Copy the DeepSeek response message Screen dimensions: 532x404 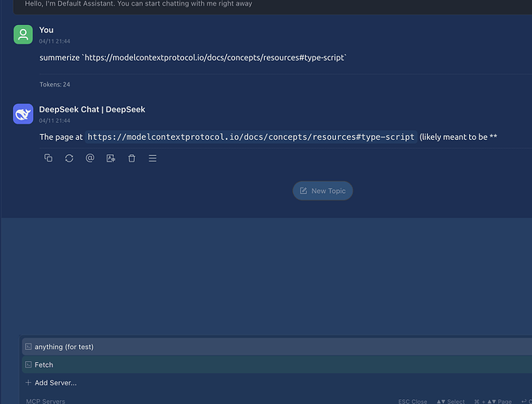tap(48, 158)
